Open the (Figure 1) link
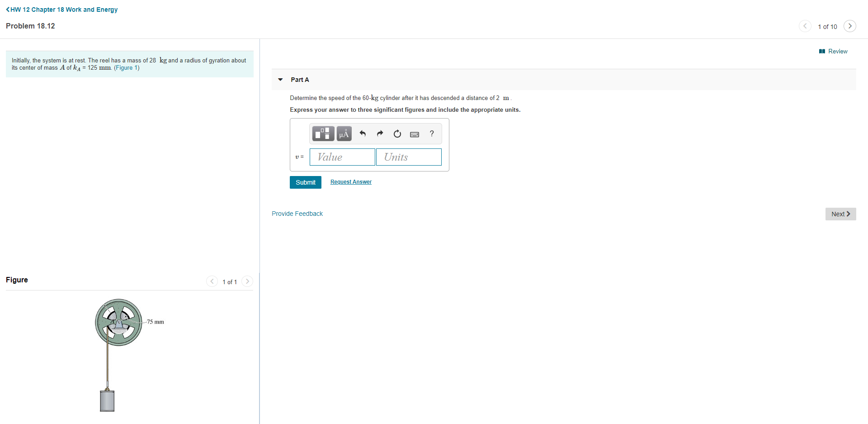The image size is (868, 424). coord(127,68)
